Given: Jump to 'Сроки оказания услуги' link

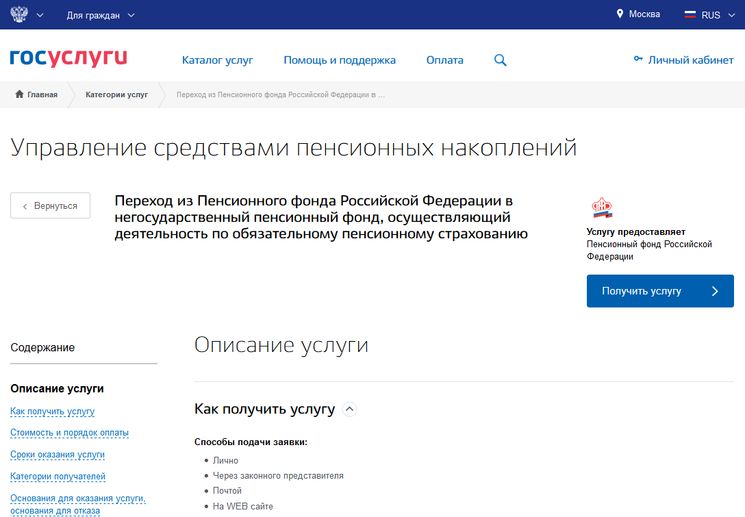Looking at the screenshot, I should pos(57,454).
